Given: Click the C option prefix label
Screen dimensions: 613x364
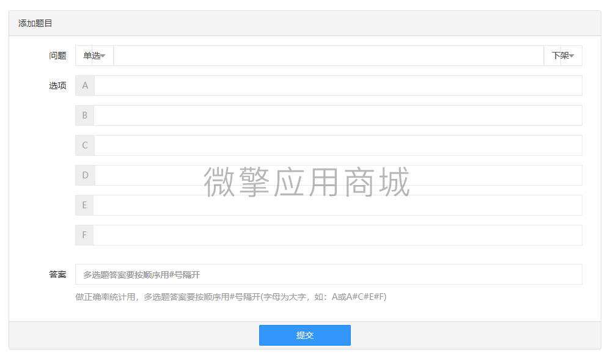Looking at the screenshot, I should click(x=85, y=145).
